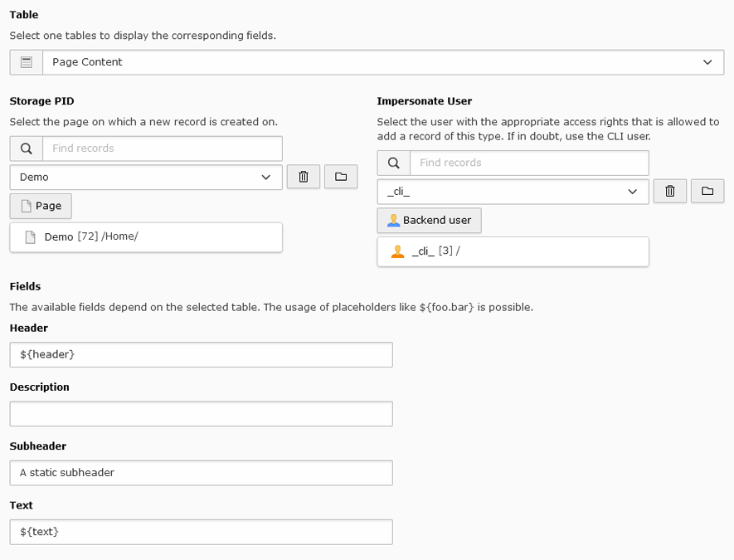The height and width of the screenshot is (560, 734).
Task: Click the table icon beside Page Content selector
Action: [x=25, y=61]
